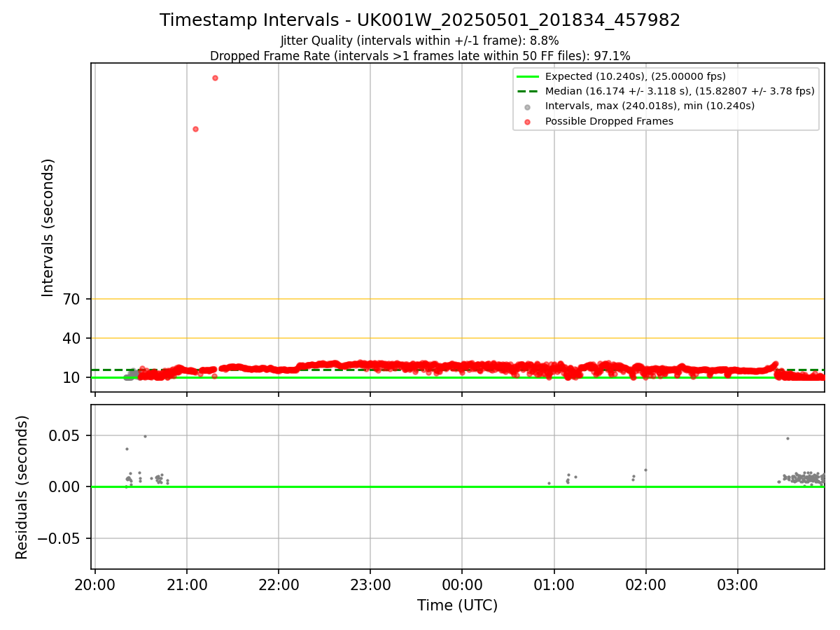Viewport: 840px width, 630px height.
Task: Click the 40 tick label on y-axis
Action: coord(72,338)
